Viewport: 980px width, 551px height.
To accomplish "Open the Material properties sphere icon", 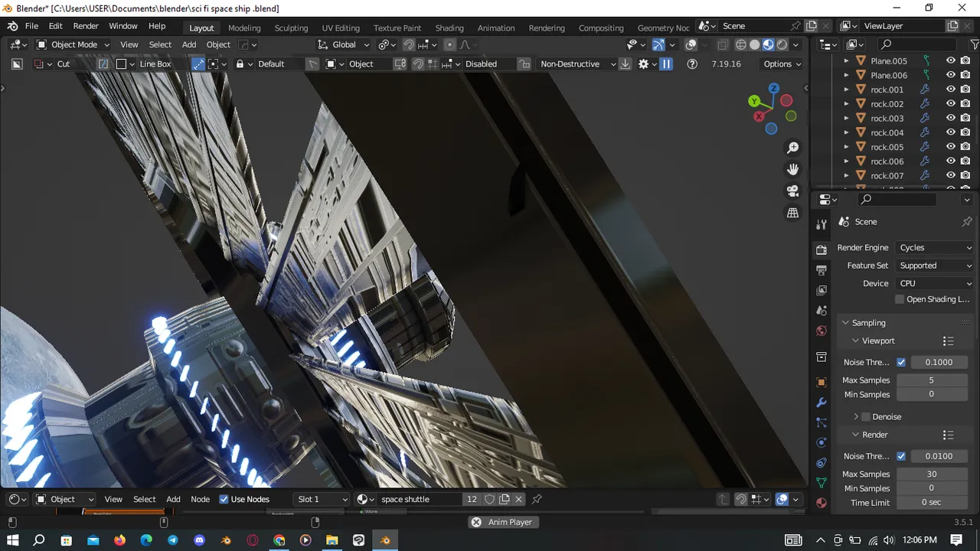I will pyautogui.click(x=822, y=503).
